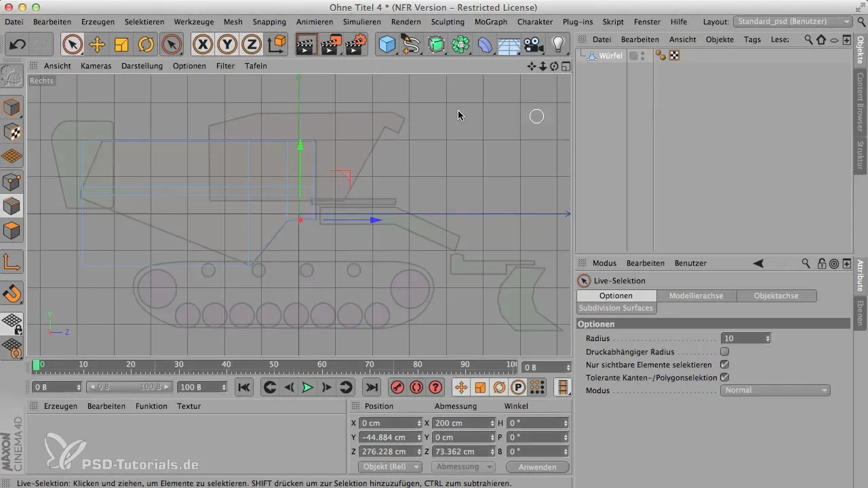Image resolution: width=868 pixels, height=488 pixels.
Task: Open Subdivision Surfaces tab
Action: click(x=616, y=308)
